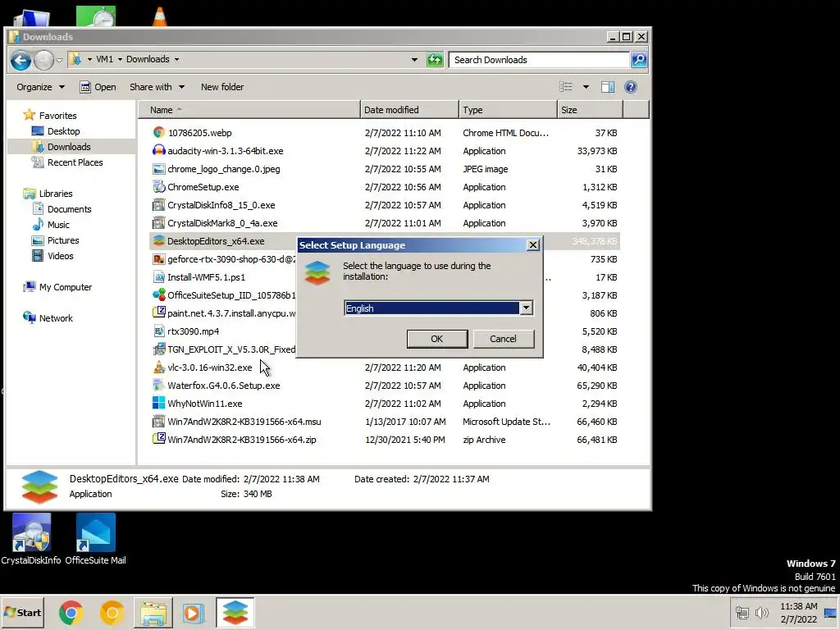Select the ChromeSetup.exe icon
Screen dimensions: 840x630
158,187
